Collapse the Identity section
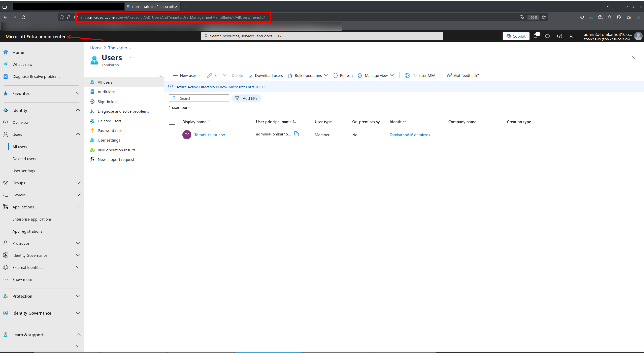 coord(78,110)
